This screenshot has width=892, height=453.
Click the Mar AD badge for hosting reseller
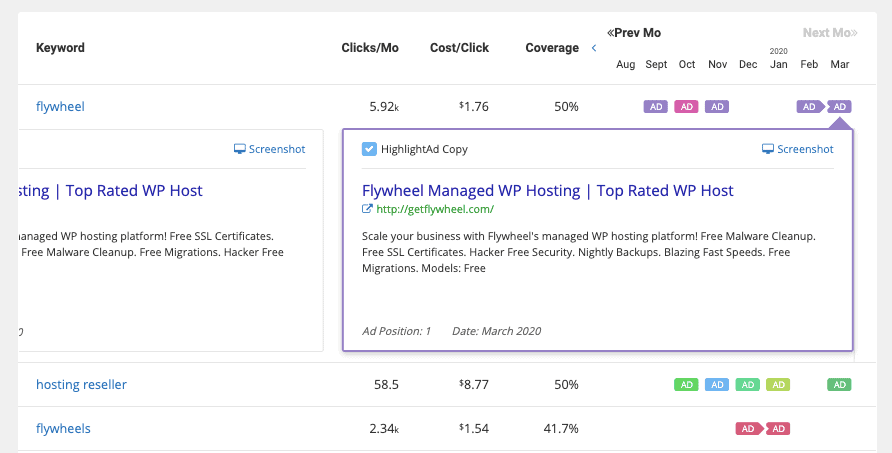coord(840,385)
